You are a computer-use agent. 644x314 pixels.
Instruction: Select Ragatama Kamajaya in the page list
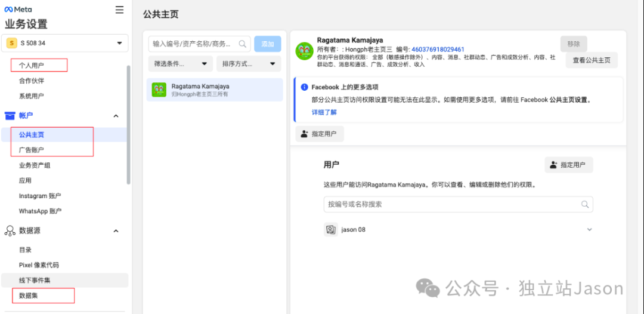click(215, 90)
